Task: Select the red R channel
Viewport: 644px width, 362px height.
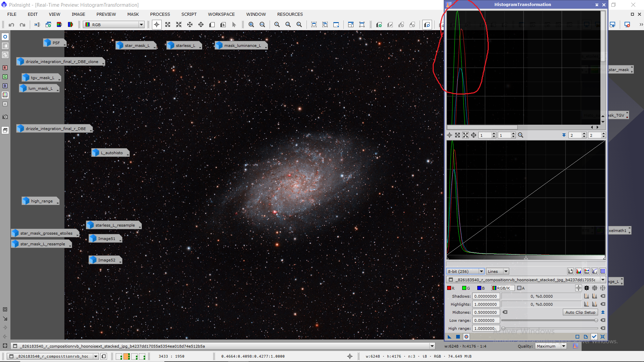Action: (451, 288)
